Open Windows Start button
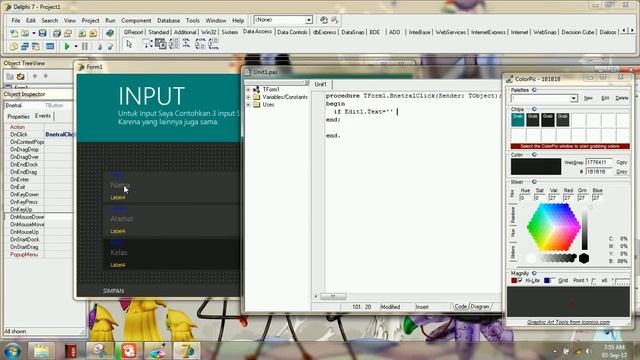The width and height of the screenshot is (640, 360). [12, 351]
